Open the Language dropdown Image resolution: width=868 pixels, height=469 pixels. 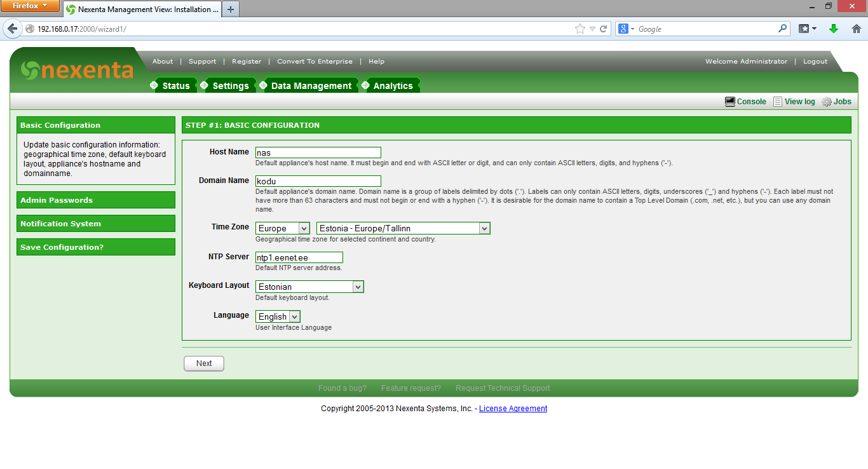[x=278, y=316]
